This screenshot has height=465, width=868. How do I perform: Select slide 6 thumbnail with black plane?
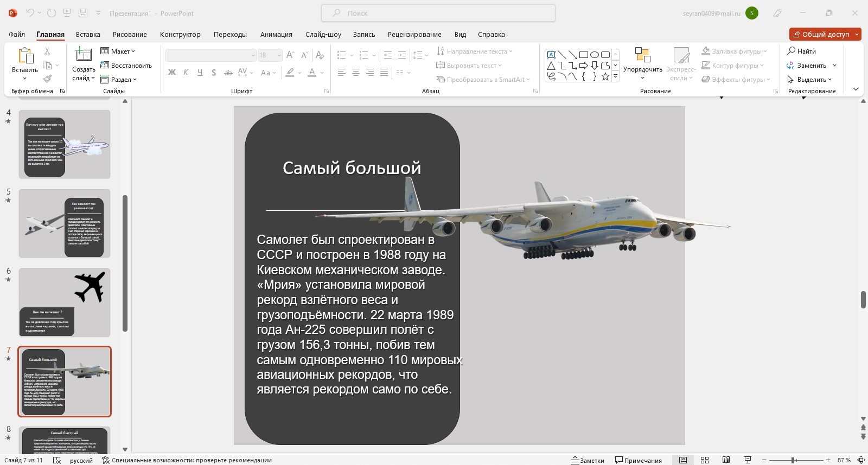click(65, 302)
